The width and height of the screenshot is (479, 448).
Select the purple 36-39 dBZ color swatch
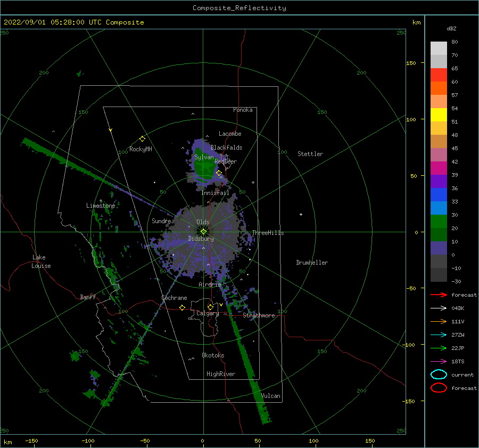pyautogui.click(x=439, y=181)
